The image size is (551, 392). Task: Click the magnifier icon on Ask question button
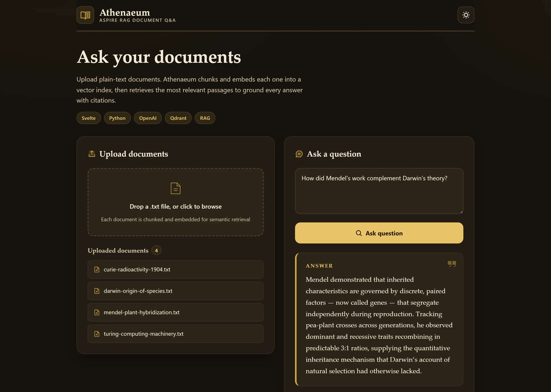click(359, 233)
